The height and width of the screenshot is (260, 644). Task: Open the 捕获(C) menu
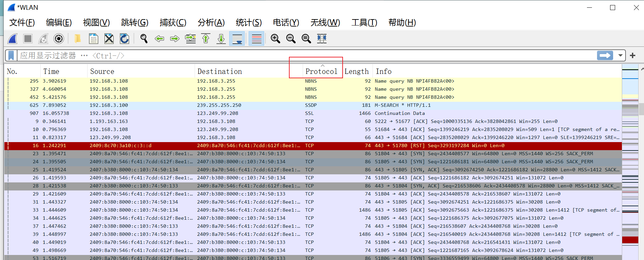[x=173, y=23]
